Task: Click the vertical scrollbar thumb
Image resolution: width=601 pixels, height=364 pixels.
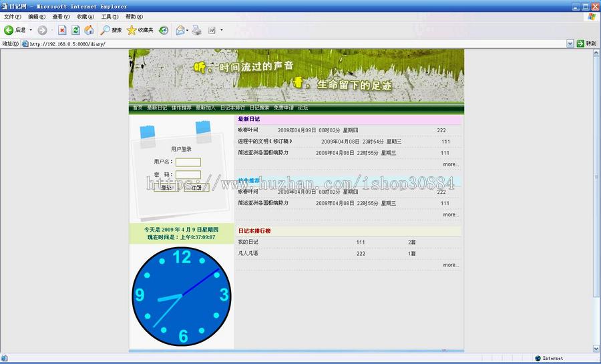Action: [x=596, y=176]
